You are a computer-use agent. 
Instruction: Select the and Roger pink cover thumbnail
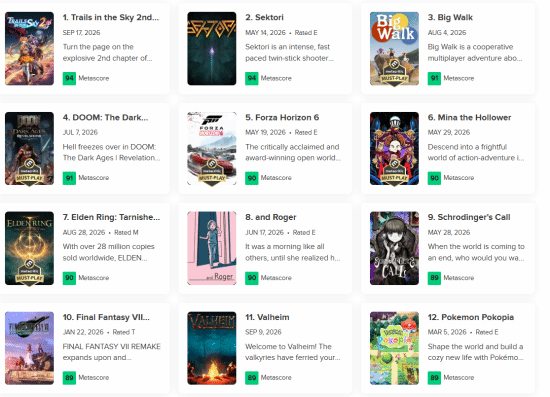[212, 248]
